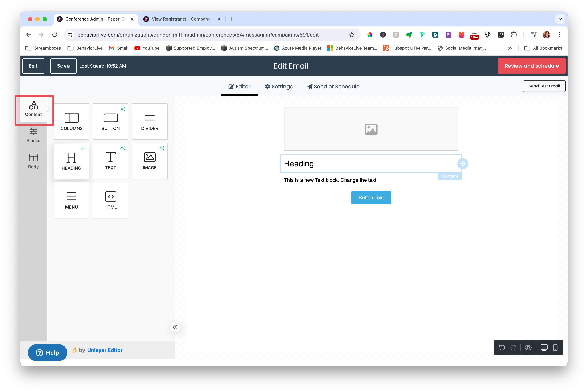Open the Body panel in the sidebar
588x391 pixels.
coord(33,161)
